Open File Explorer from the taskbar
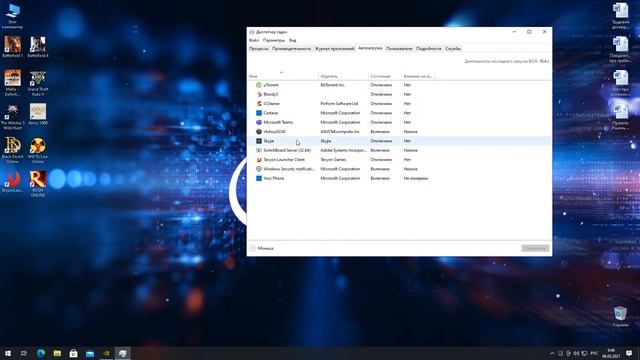This screenshot has height=360, width=640. 57,353
